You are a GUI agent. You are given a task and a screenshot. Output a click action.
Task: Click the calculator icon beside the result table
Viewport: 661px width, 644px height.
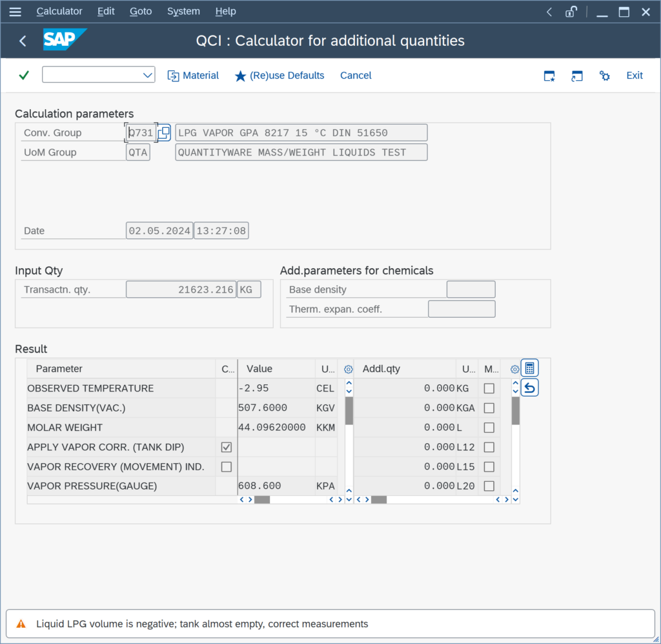(x=529, y=368)
